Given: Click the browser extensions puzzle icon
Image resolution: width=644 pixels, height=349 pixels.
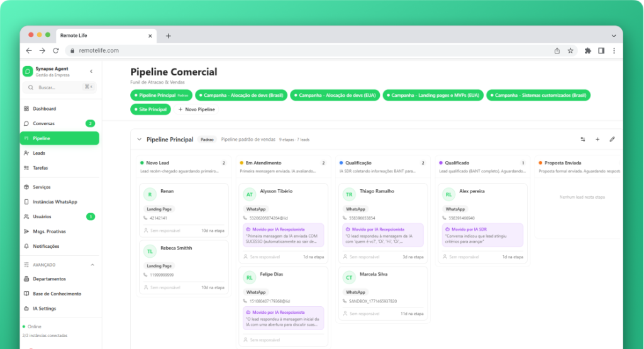Looking at the screenshot, I should click(x=587, y=50).
